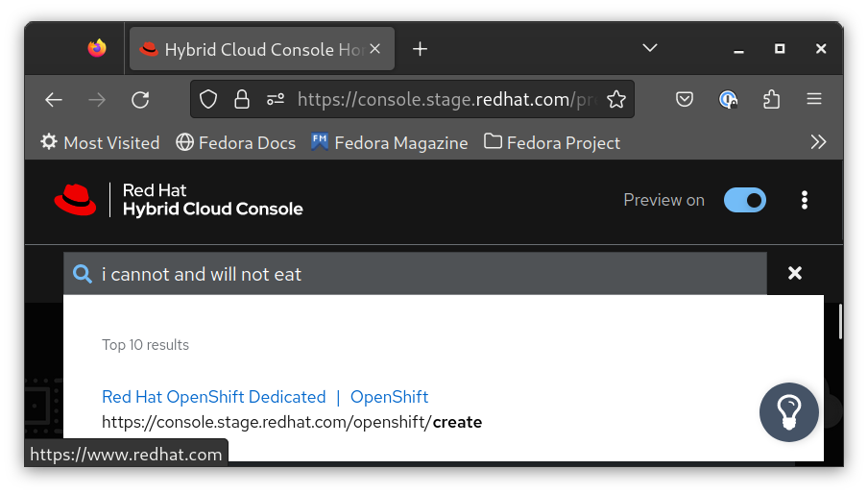
Task: Toggle the Preview on switch
Action: click(745, 200)
